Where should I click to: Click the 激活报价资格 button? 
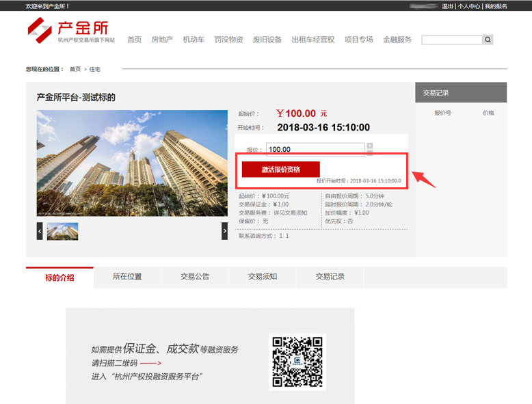(280, 170)
